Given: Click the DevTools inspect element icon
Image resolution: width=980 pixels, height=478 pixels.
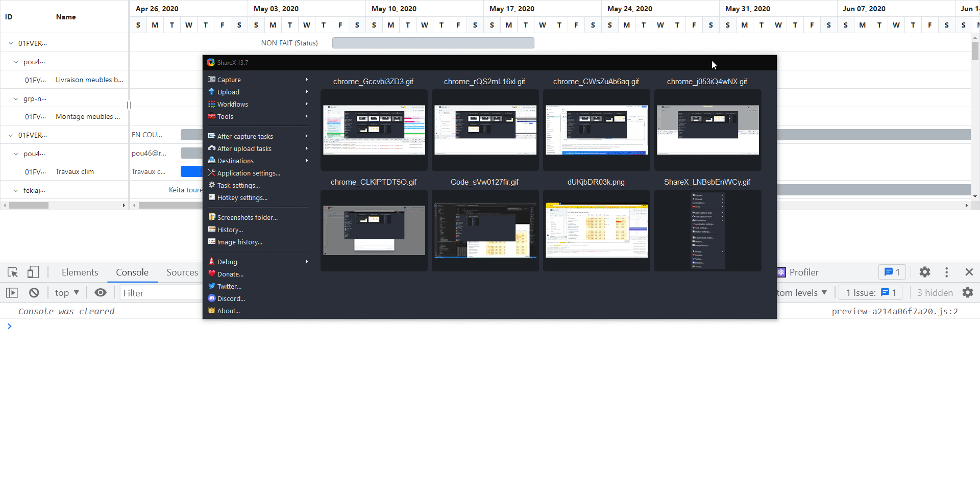Looking at the screenshot, I should pos(13,272).
